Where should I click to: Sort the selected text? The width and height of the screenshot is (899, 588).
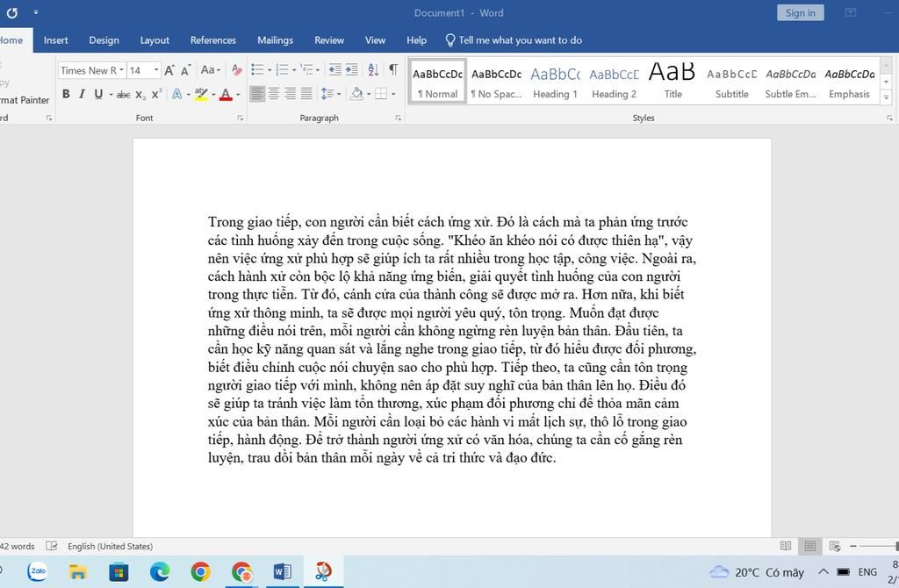pos(373,70)
